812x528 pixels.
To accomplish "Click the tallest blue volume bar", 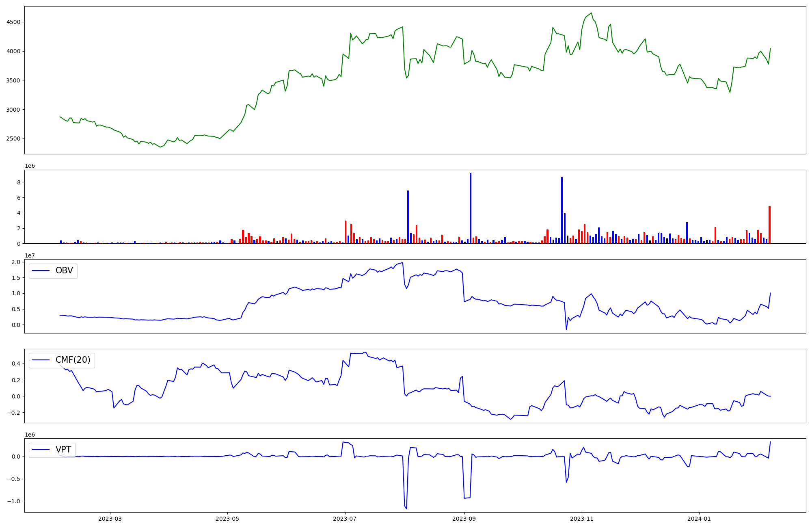I will coord(471,208).
